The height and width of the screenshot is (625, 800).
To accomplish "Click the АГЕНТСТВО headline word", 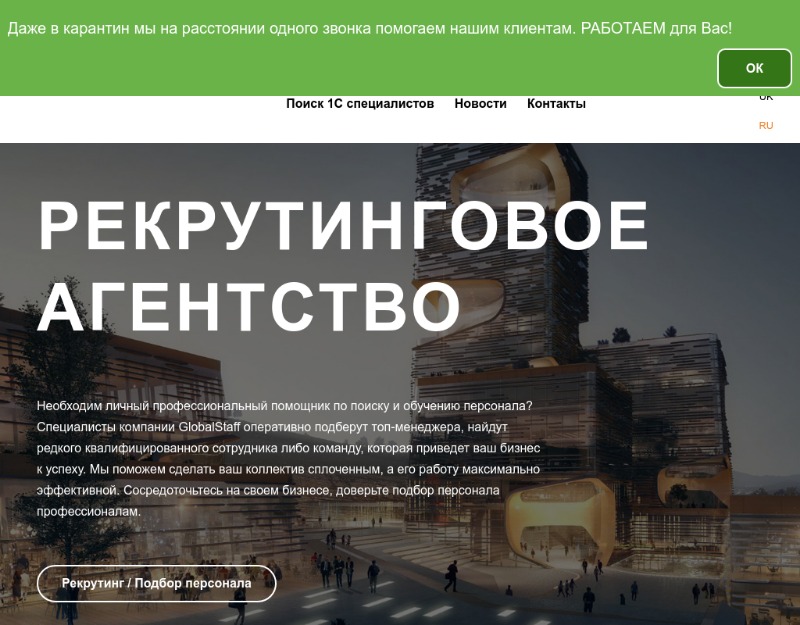I will click(x=248, y=307).
